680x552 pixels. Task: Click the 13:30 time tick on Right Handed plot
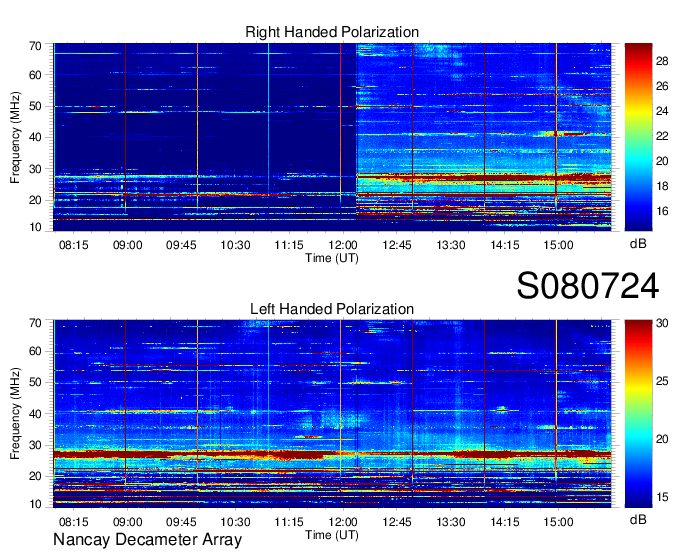pyautogui.click(x=451, y=245)
